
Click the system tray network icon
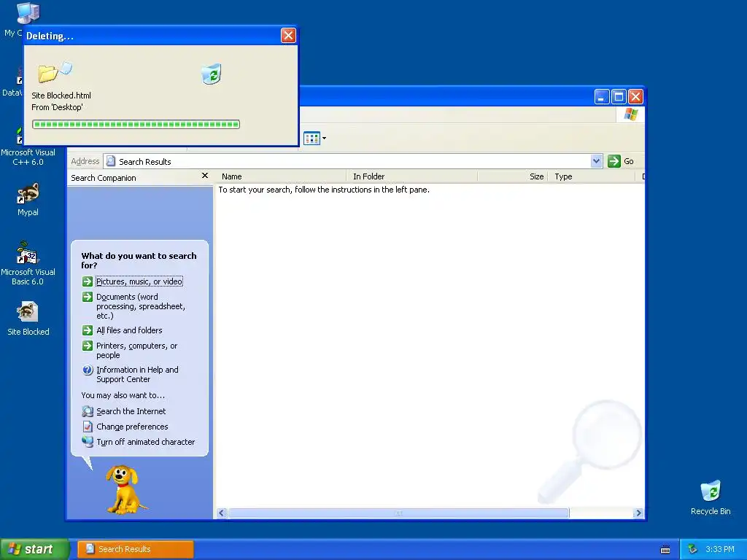point(692,549)
